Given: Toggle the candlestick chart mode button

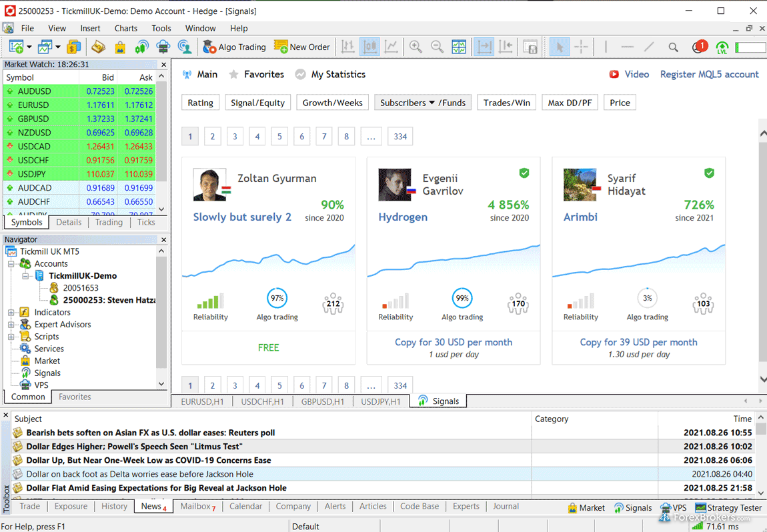Looking at the screenshot, I should [x=369, y=47].
